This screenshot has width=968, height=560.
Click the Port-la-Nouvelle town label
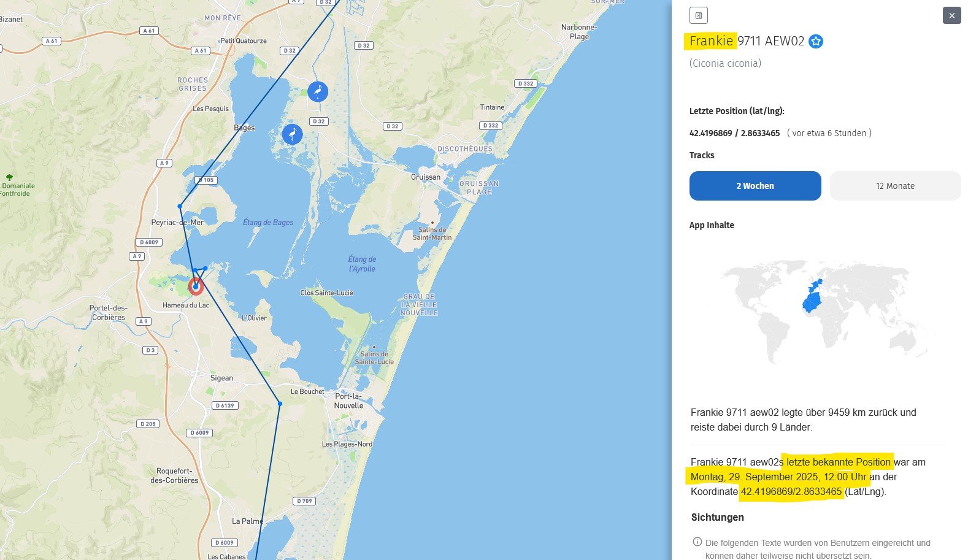click(348, 401)
